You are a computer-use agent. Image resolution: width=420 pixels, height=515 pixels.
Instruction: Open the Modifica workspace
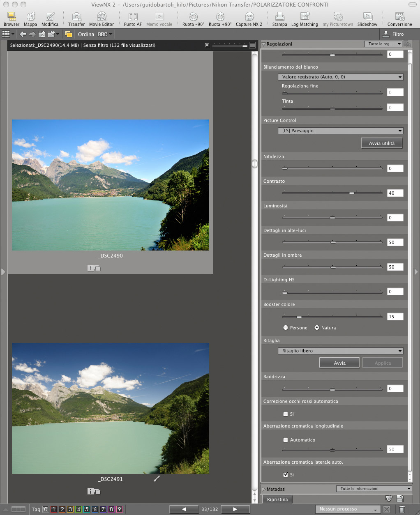point(50,19)
